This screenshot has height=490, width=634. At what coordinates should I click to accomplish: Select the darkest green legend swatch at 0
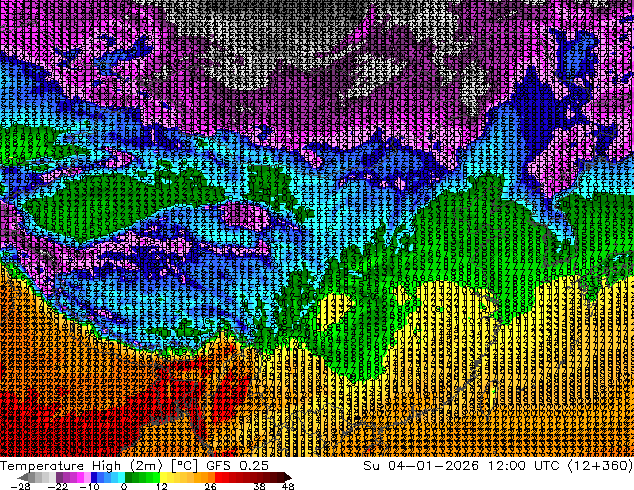pos(129,477)
